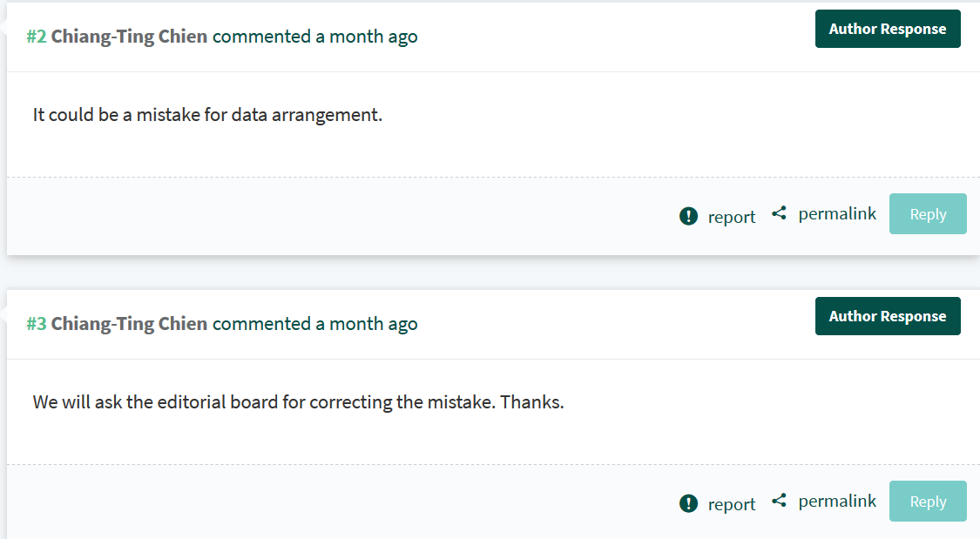Image resolution: width=980 pixels, height=539 pixels.
Task: Click the share icon on comment #2
Action: coord(779,213)
